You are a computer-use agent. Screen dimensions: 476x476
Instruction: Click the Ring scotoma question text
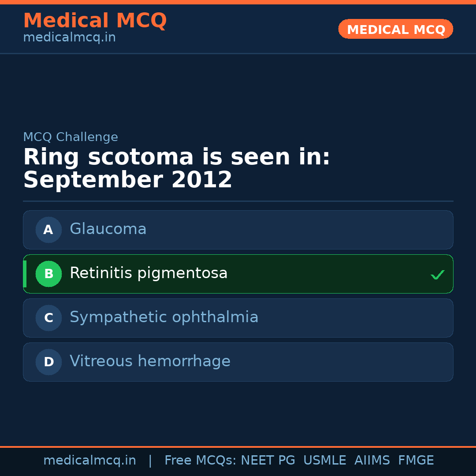(x=176, y=169)
